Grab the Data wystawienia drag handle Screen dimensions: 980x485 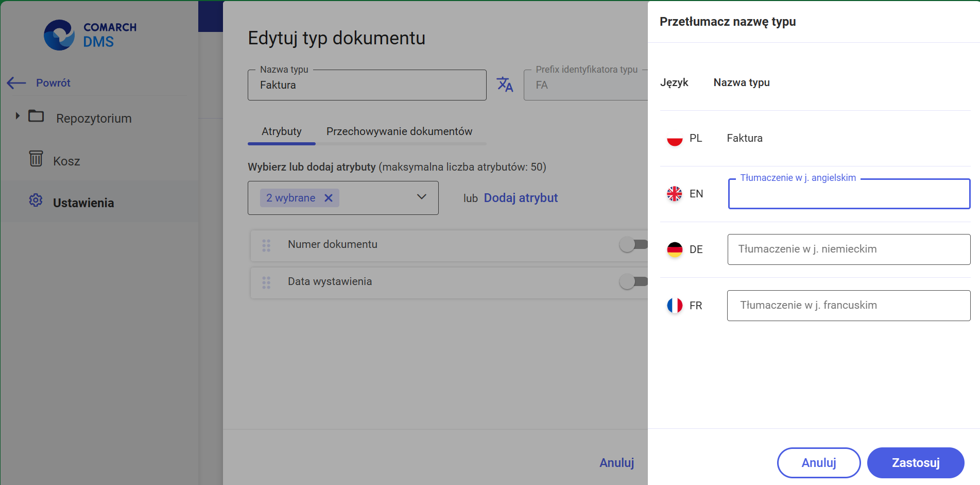(x=266, y=282)
